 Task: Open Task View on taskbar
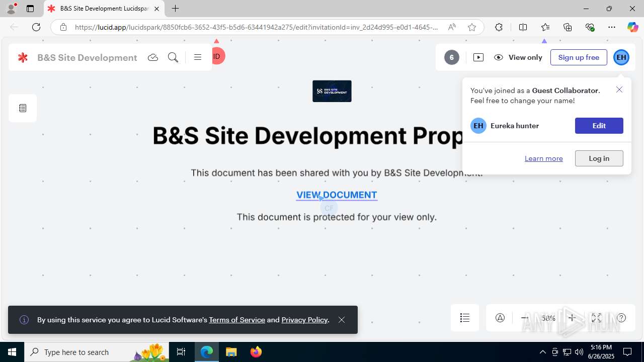(181, 352)
